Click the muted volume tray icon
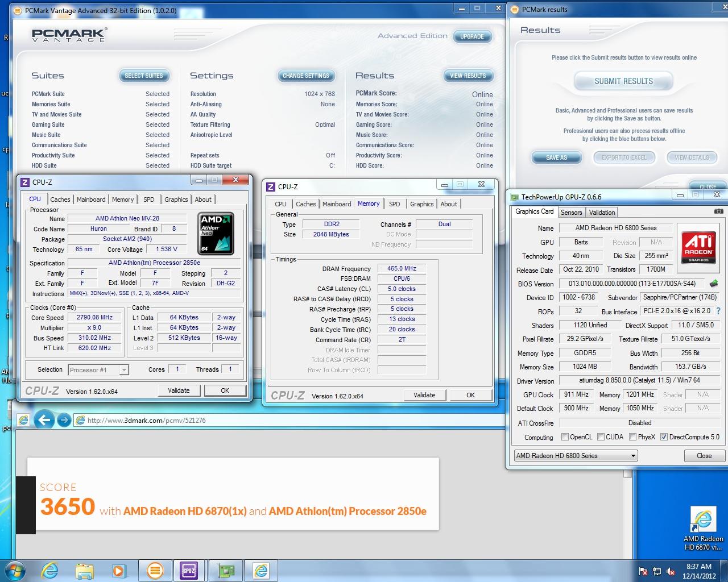Viewport: 728px width, 582px height. click(671, 571)
